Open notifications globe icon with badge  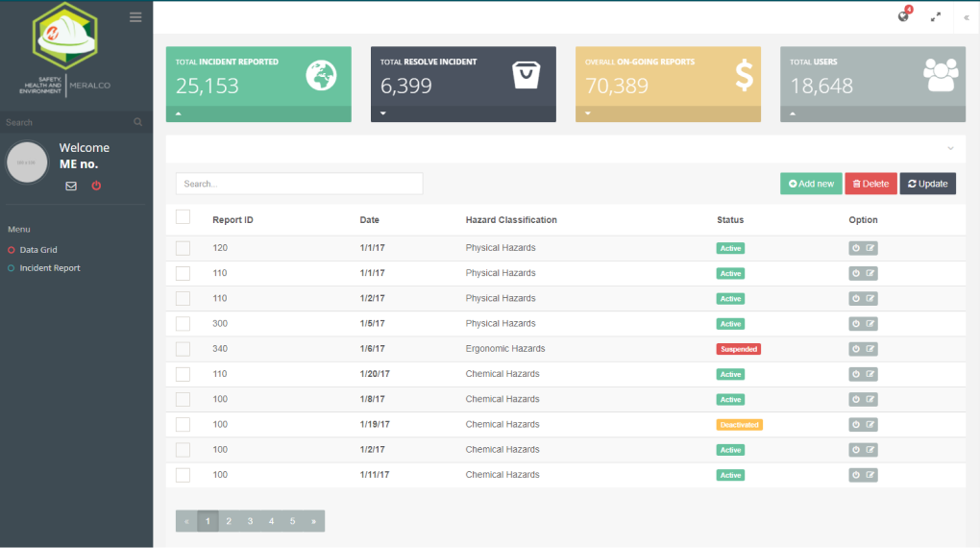903,16
